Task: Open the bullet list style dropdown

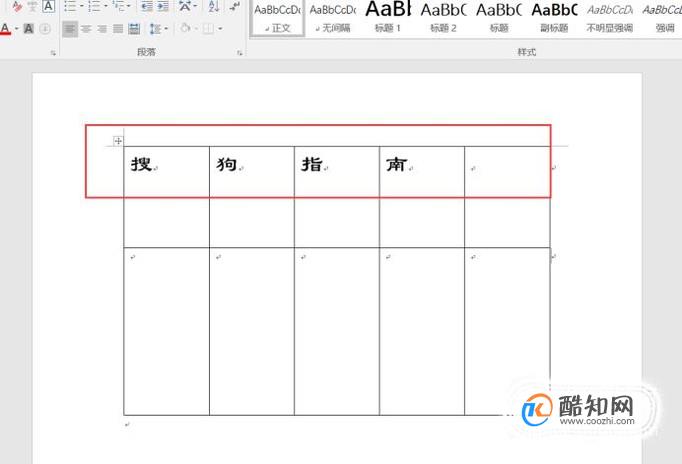Action: (81, 6)
